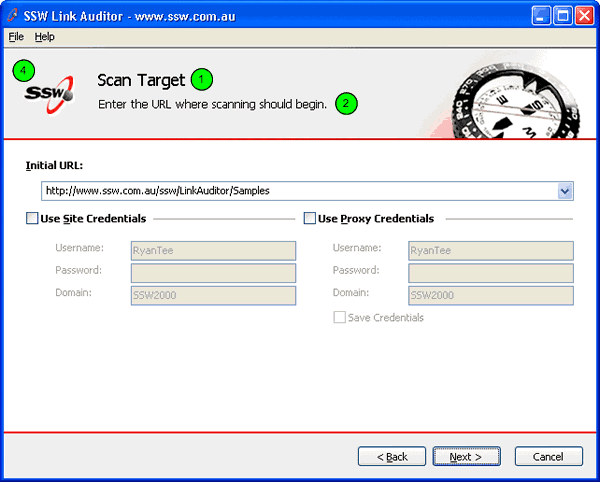This screenshot has width=600, height=482.
Task: Cancel the scan wizard
Action: coord(548,456)
